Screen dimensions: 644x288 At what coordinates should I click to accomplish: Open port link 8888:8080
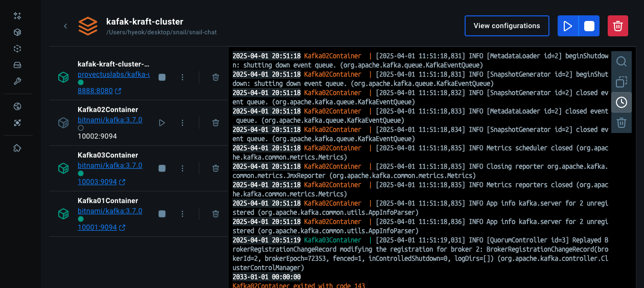click(x=95, y=91)
